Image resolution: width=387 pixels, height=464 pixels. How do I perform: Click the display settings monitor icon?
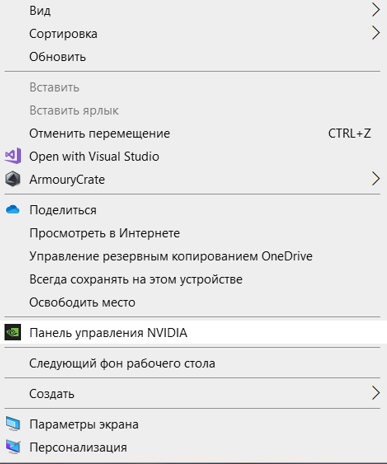point(13,424)
